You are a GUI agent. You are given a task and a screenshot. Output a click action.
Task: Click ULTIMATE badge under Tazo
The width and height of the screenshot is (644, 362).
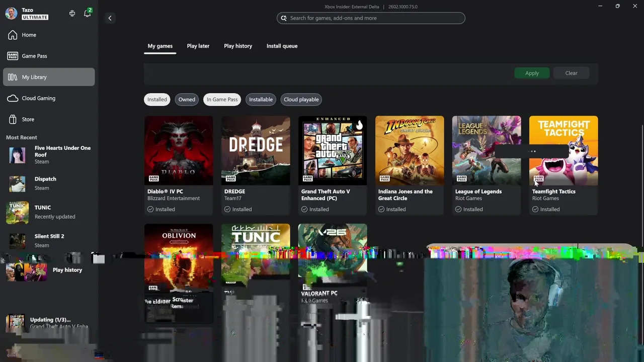click(35, 17)
